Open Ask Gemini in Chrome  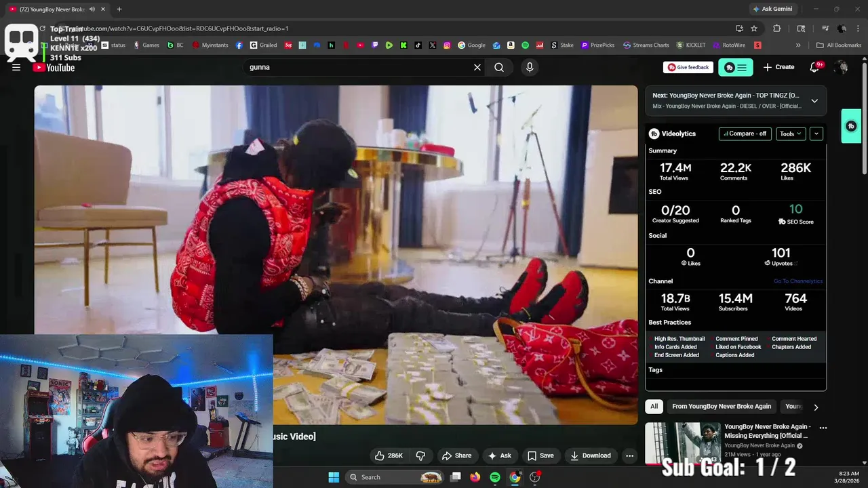pos(772,9)
